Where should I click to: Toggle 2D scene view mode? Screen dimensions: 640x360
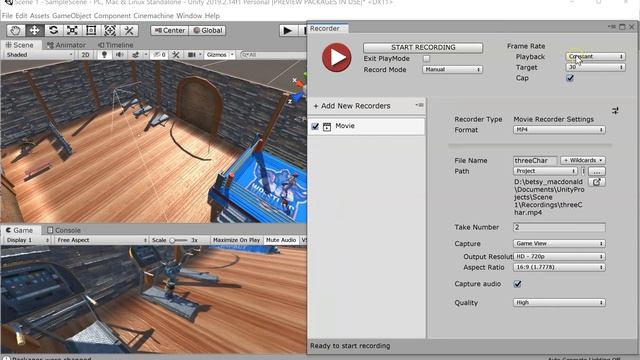(x=85, y=55)
